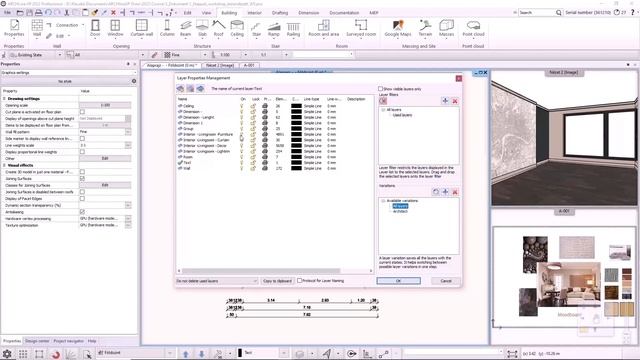Delete layer filter with red X icon
This screenshot has width=640, height=360.
pyautogui.click(x=455, y=101)
